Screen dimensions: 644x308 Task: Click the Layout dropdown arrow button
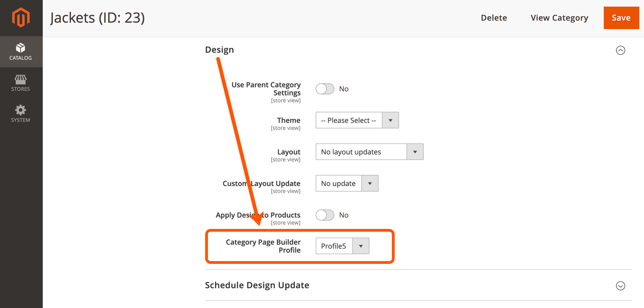pyautogui.click(x=415, y=152)
